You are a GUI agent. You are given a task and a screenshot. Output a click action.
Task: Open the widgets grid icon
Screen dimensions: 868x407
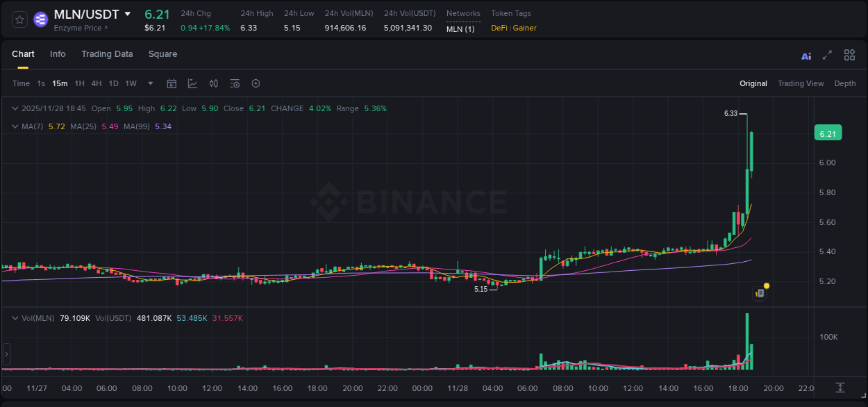[x=849, y=55]
